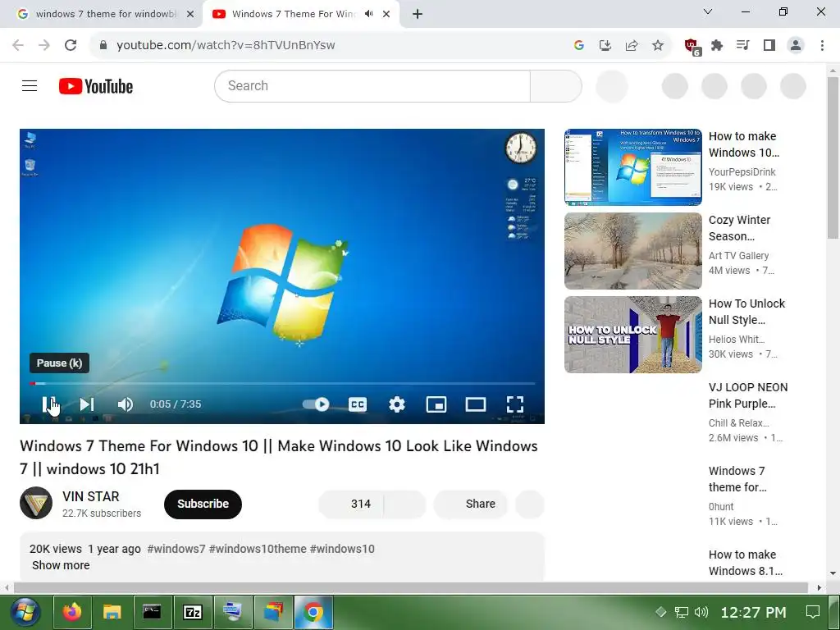Open Cozy Winter Season video thumbnail

point(632,251)
